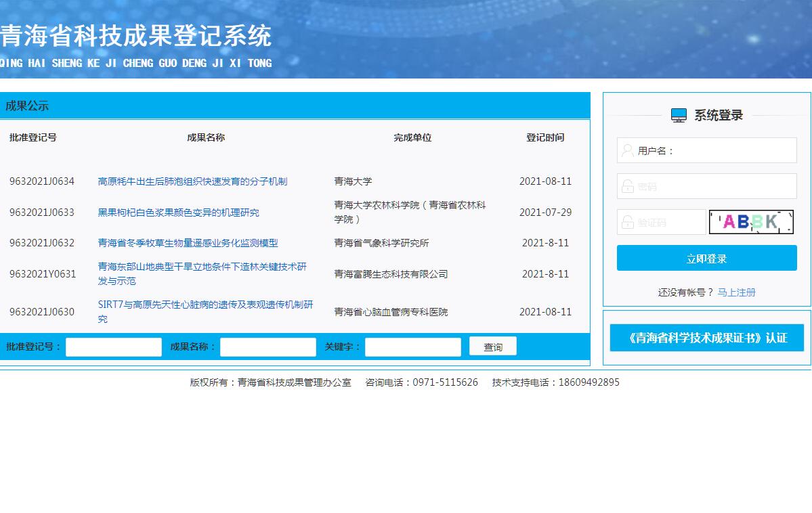Open 黑果枸杞白色浆果颜色变异 achievement link
812x513 pixels.
tap(178, 213)
